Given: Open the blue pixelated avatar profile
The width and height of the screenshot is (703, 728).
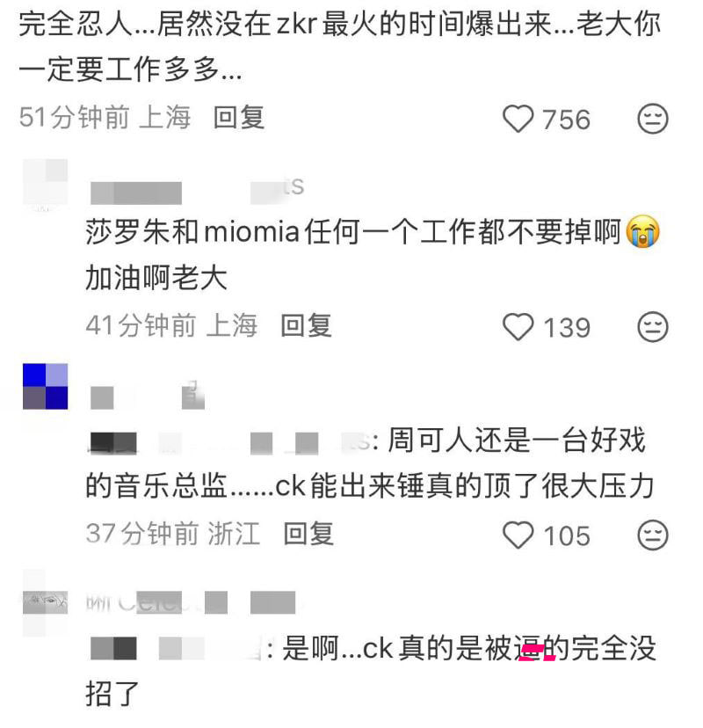Looking at the screenshot, I should (45, 386).
